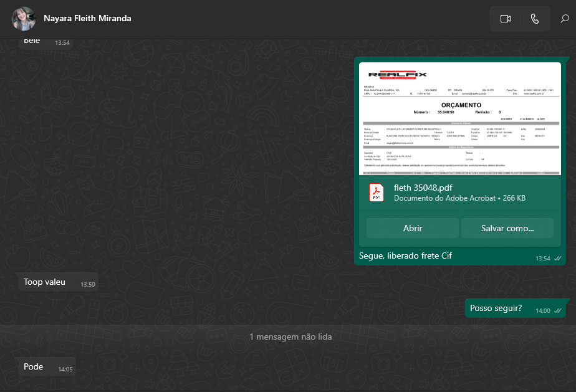Click read checkmarks beside the 13:54 PDF message

coord(558,258)
